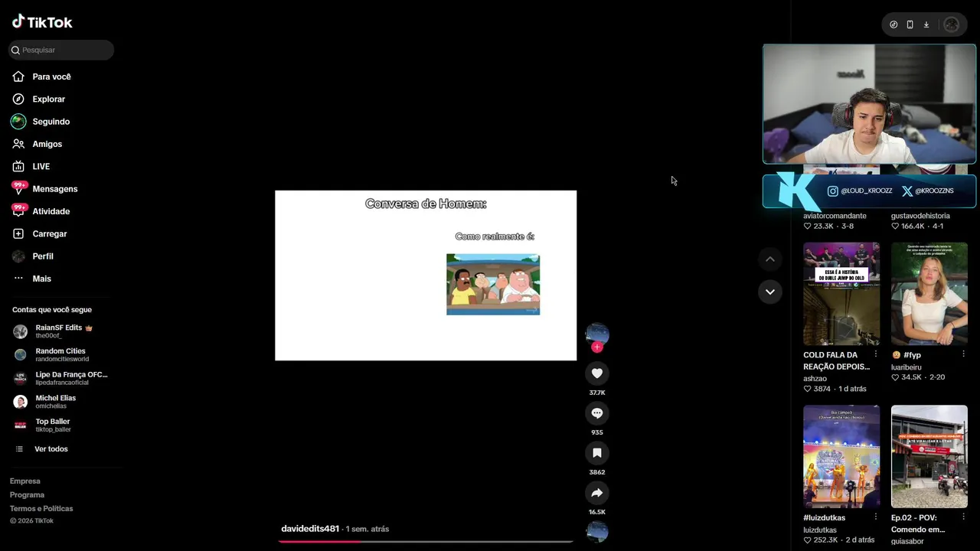Image resolution: width=980 pixels, height=551 pixels.
Task: Bookmark the video to favorites
Action: [597, 453]
